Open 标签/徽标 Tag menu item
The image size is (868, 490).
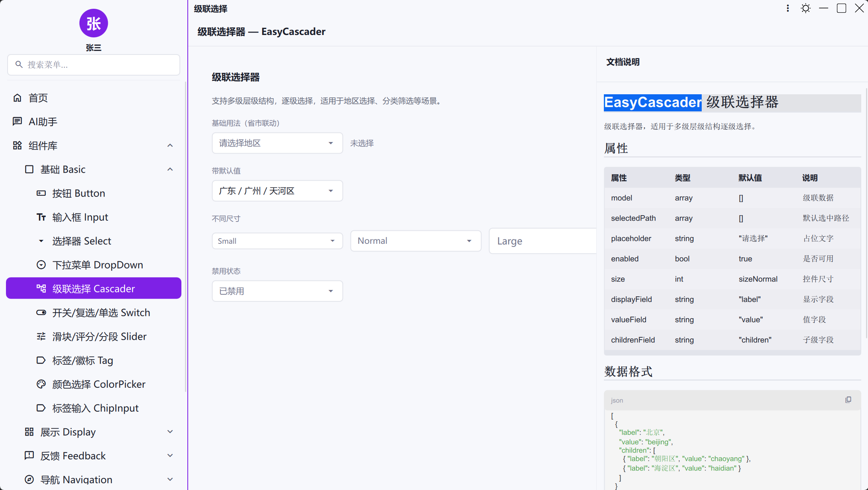tap(93, 360)
